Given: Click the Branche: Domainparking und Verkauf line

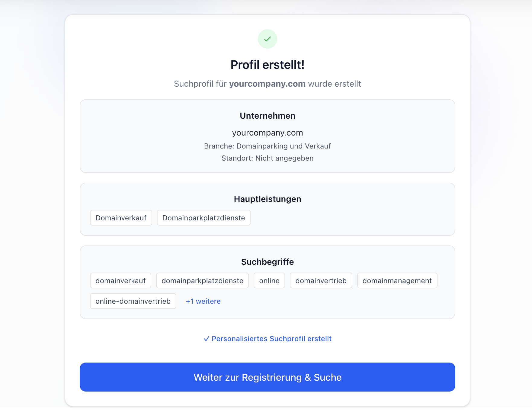Looking at the screenshot, I should [267, 146].
